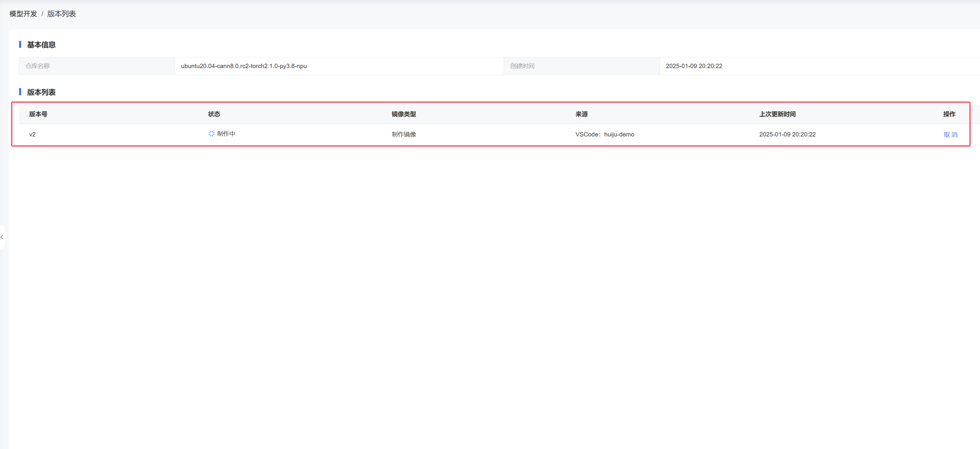
Task: Go to 模型开发 in the breadcrumb
Action: tap(23, 14)
